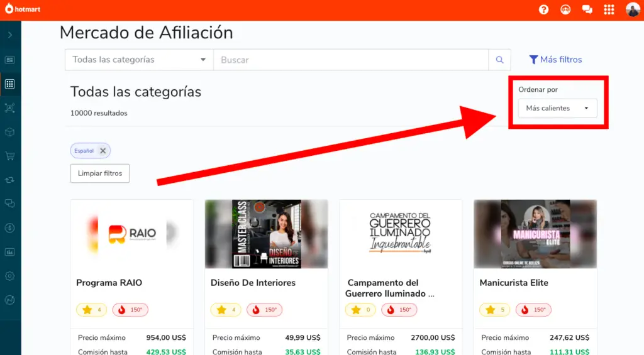
Task: Open the Manicurista Elite thumbnail
Action: pos(535,234)
